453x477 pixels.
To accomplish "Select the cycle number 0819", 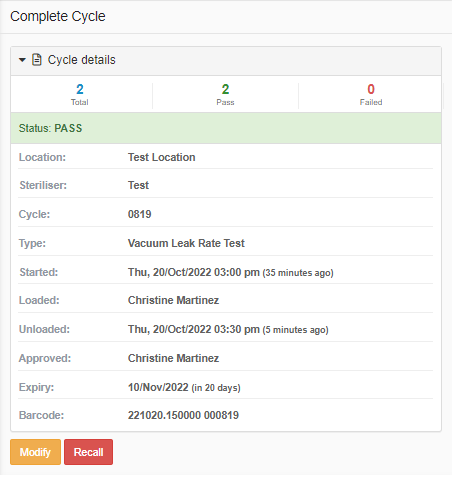I will (x=140, y=214).
